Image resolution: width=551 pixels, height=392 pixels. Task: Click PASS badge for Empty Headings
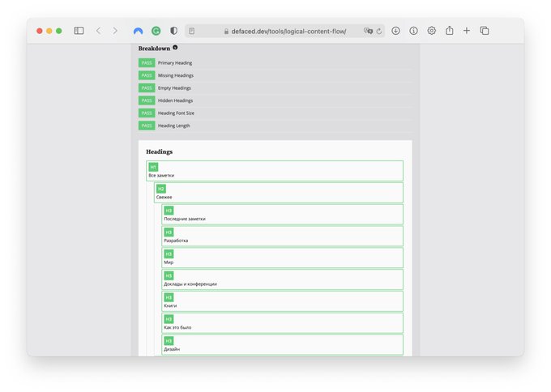pos(147,88)
